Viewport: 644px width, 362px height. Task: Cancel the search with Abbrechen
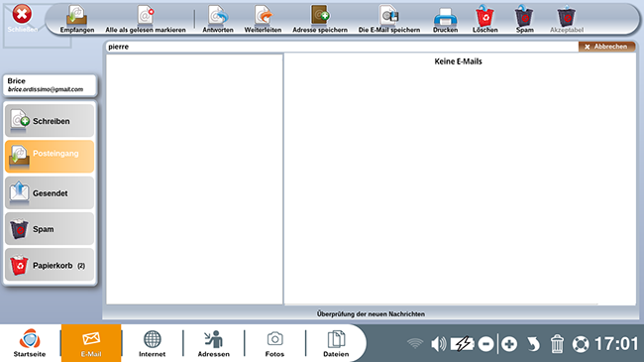tap(606, 47)
